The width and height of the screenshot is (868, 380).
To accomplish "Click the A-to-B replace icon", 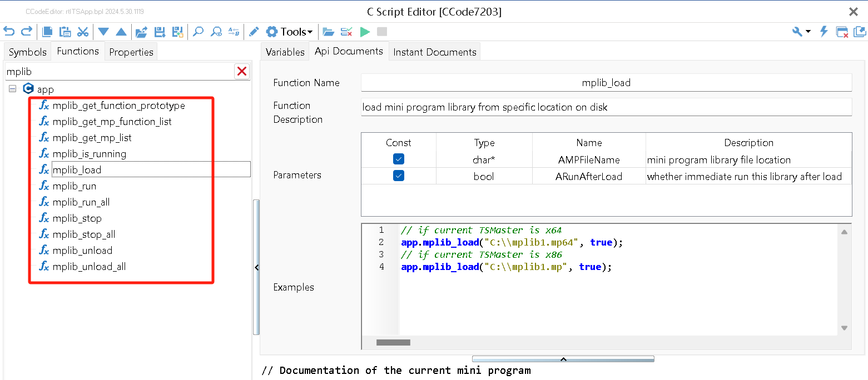I will 234,32.
